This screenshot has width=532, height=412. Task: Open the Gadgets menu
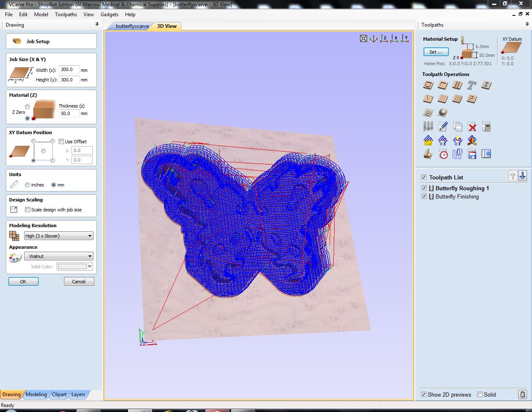click(109, 14)
